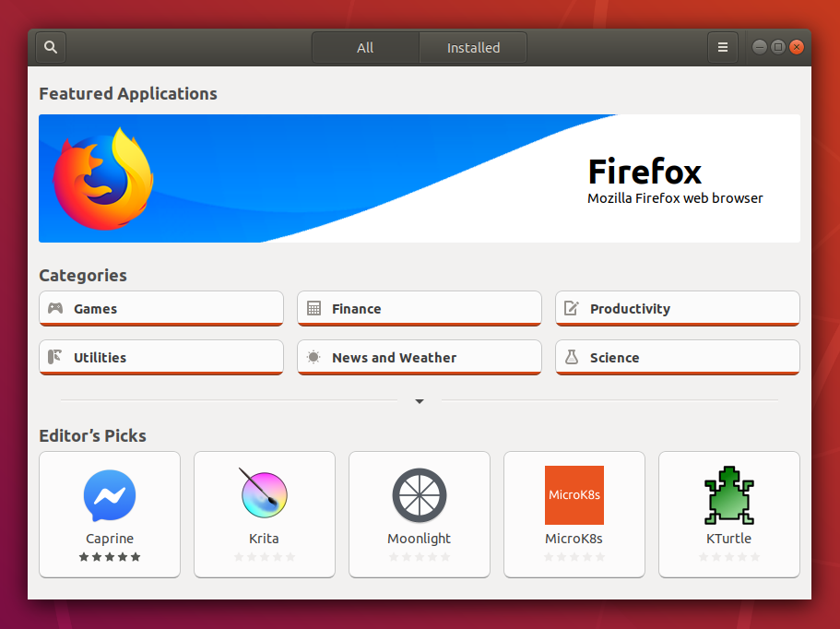
Task: Open the Moonlight wheel icon
Action: [x=420, y=496]
